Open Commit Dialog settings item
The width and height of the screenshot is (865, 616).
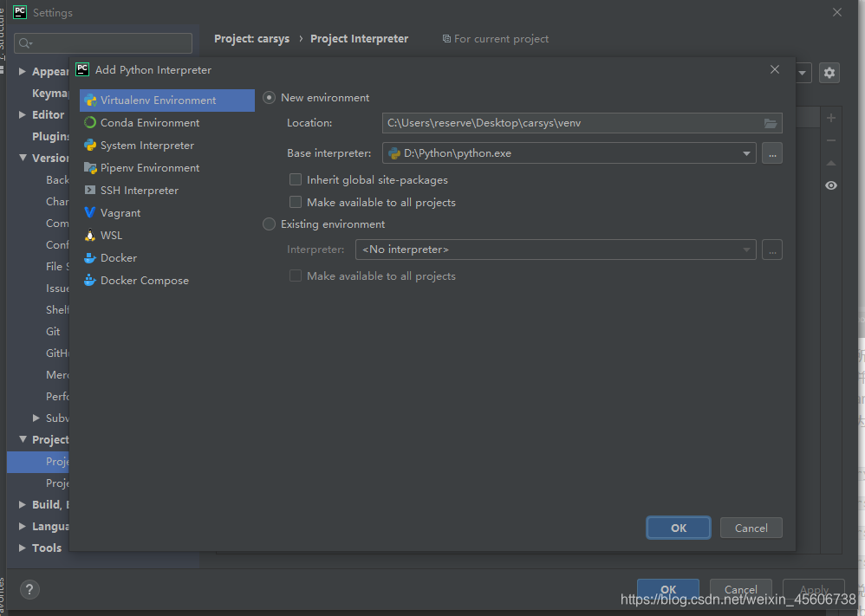pos(57,224)
